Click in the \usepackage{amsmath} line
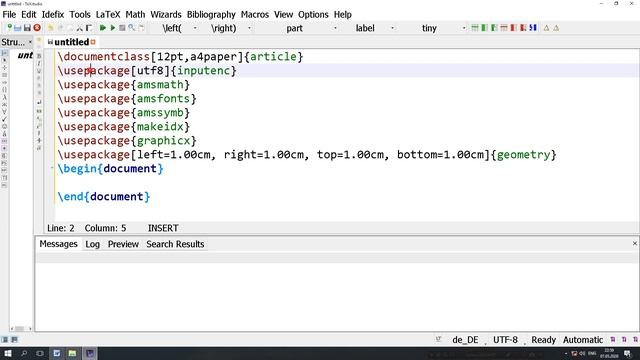The width and height of the screenshot is (640, 360). (x=124, y=84)
